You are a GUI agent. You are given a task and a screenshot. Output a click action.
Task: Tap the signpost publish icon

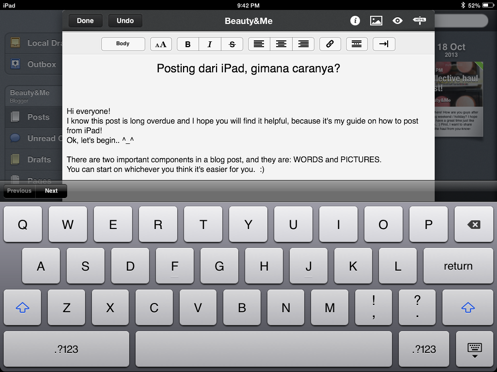point(419,21)
